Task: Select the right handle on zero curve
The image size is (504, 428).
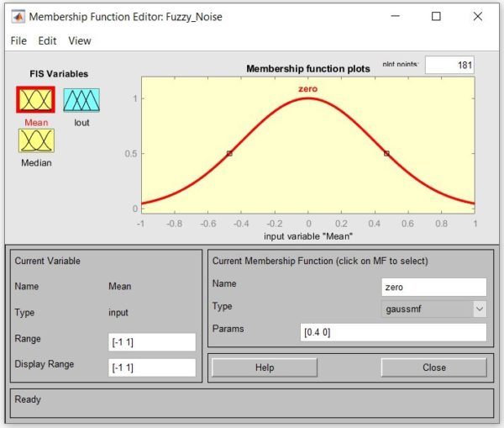Action: [x=386, y=154]
